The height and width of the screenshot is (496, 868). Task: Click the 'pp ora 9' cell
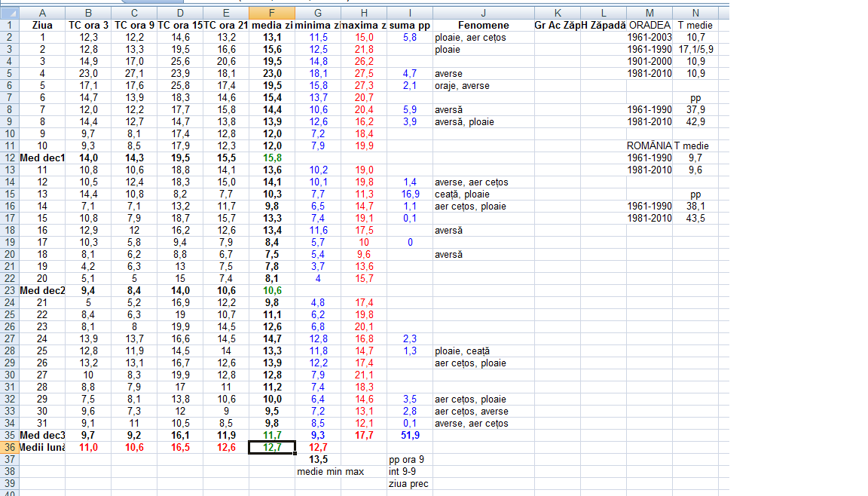tap(410, 460)
